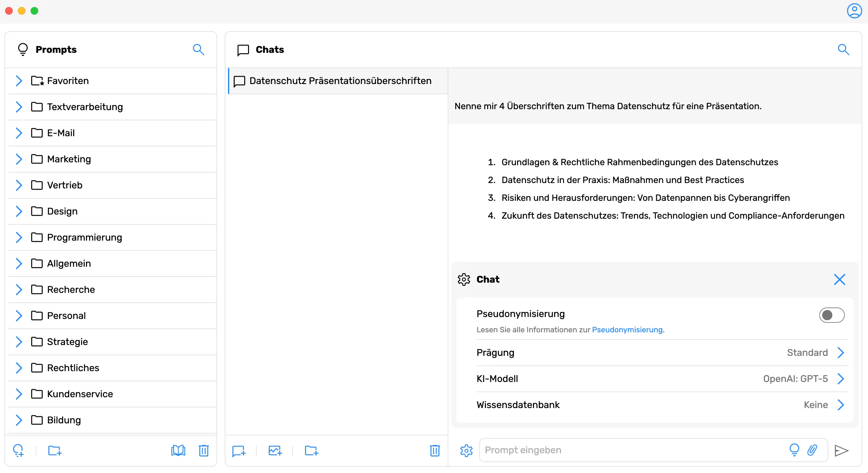Close the Chat settings panel
This screenshot has height=473, width=868.
click(839, 279)
